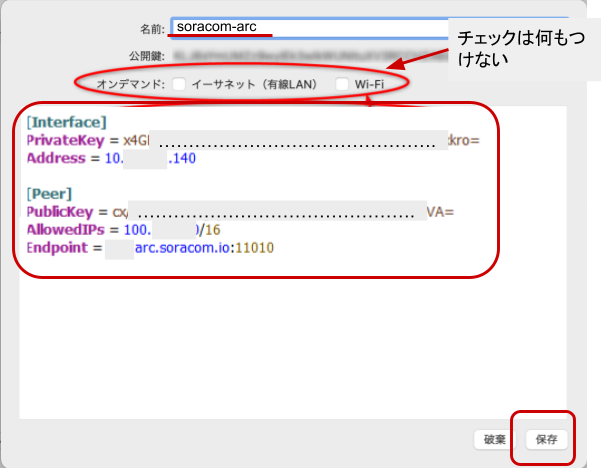Click the 破棄 (Discard) button
This screenshot has height=468, width=601.
[494, 439]
